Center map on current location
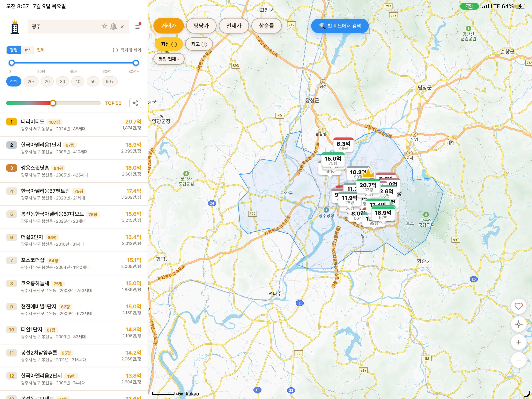Viewport: 532px width, 399px height. pyautogui.click(x=519, y=324)
